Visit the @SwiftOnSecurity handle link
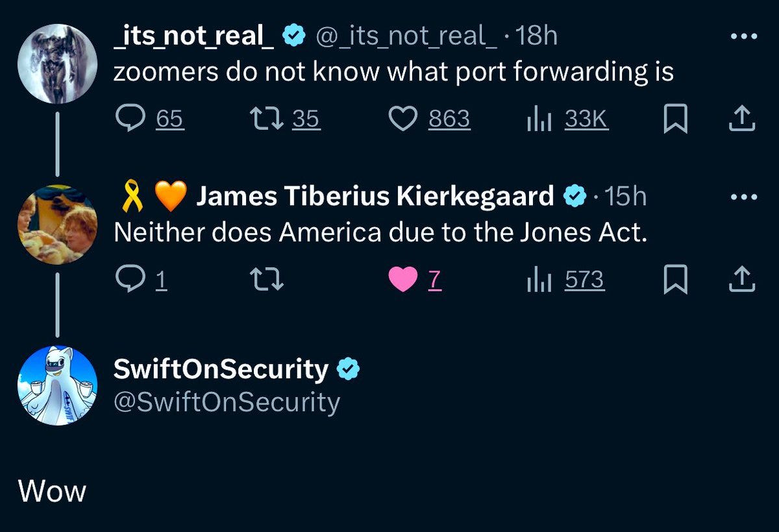 pos(227,402)
